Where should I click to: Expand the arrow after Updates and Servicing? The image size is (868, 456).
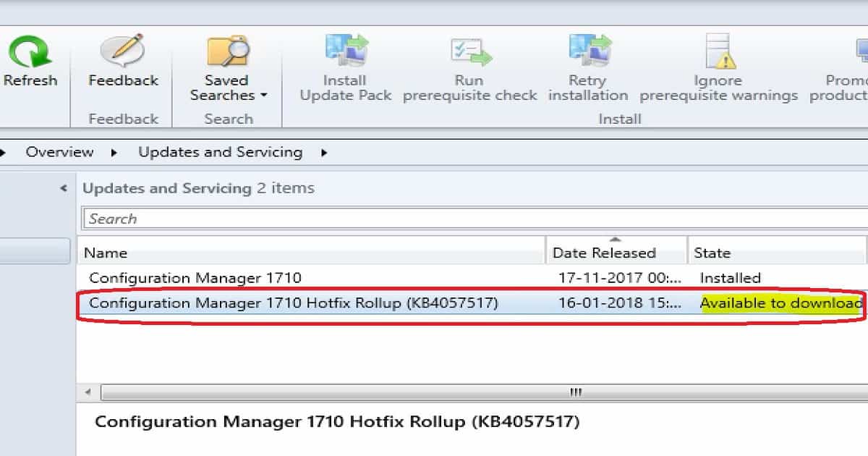[324, 153]
